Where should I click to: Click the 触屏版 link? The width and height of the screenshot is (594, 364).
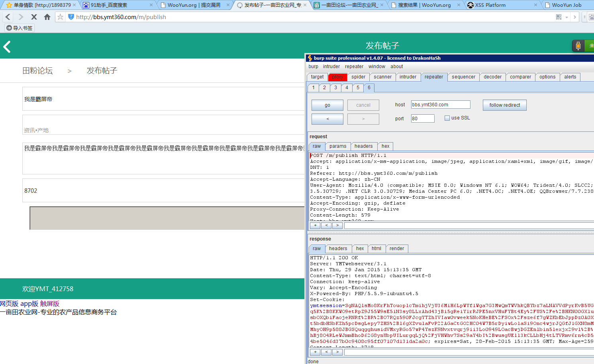click(50, 303)
